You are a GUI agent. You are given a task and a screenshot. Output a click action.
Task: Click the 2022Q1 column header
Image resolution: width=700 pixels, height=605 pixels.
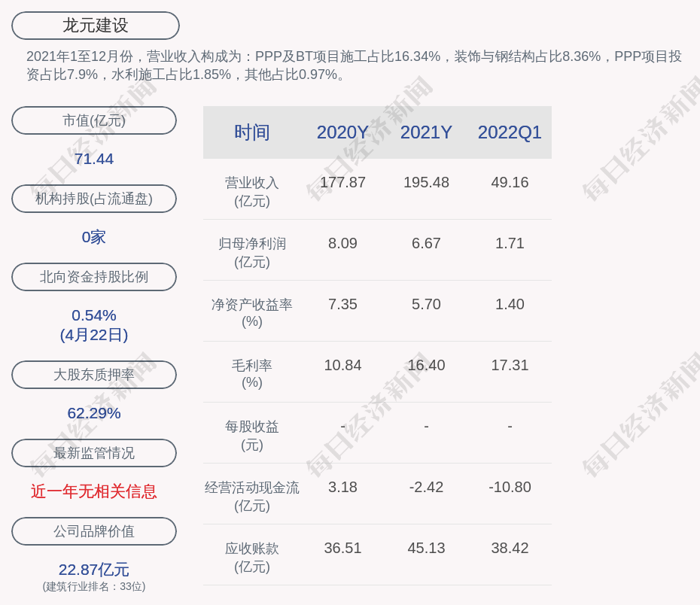click(x=510, y=132)
